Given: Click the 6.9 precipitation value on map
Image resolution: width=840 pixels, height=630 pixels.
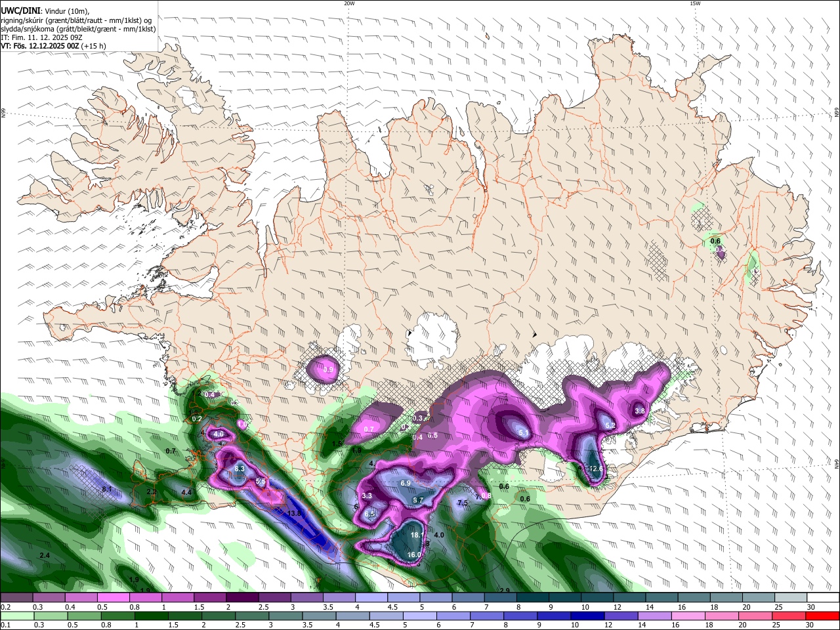Looking at the screenshot, I should (406, 483).
